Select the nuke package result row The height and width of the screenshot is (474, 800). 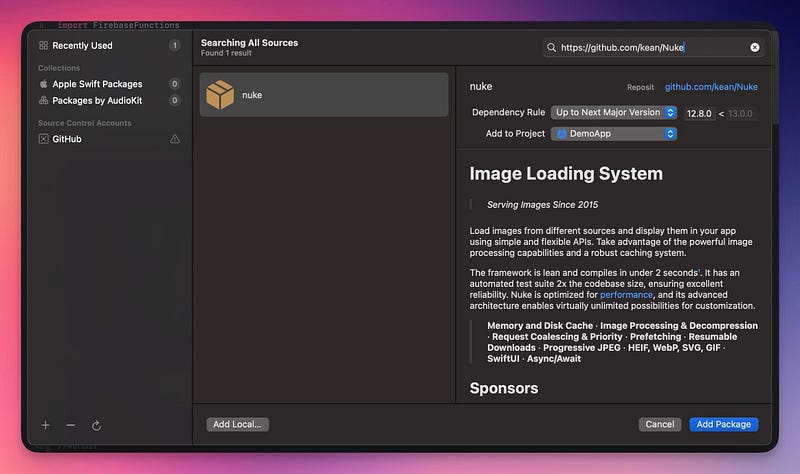(324, 95)
